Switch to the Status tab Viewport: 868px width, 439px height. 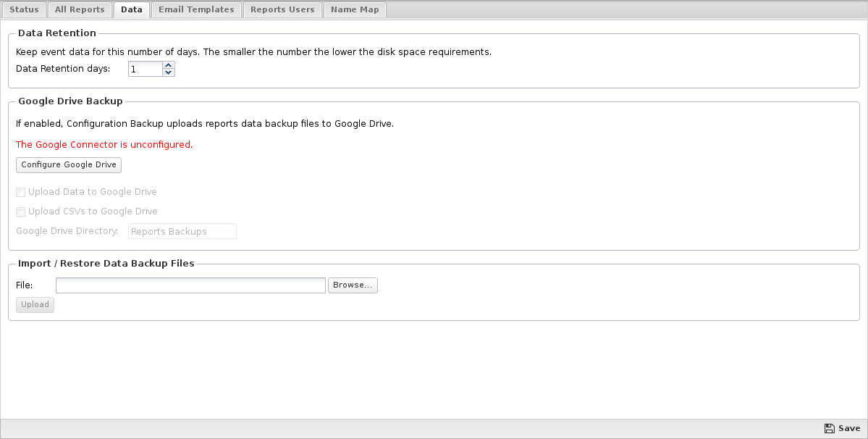tap(25, 9)
